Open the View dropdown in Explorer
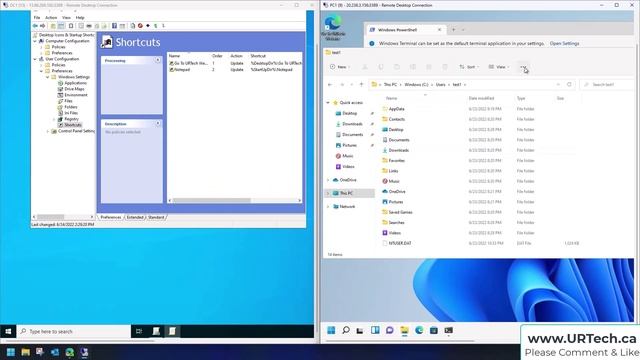Image resolution: width=640 pixels, height=360 pixels. (499, 67)
